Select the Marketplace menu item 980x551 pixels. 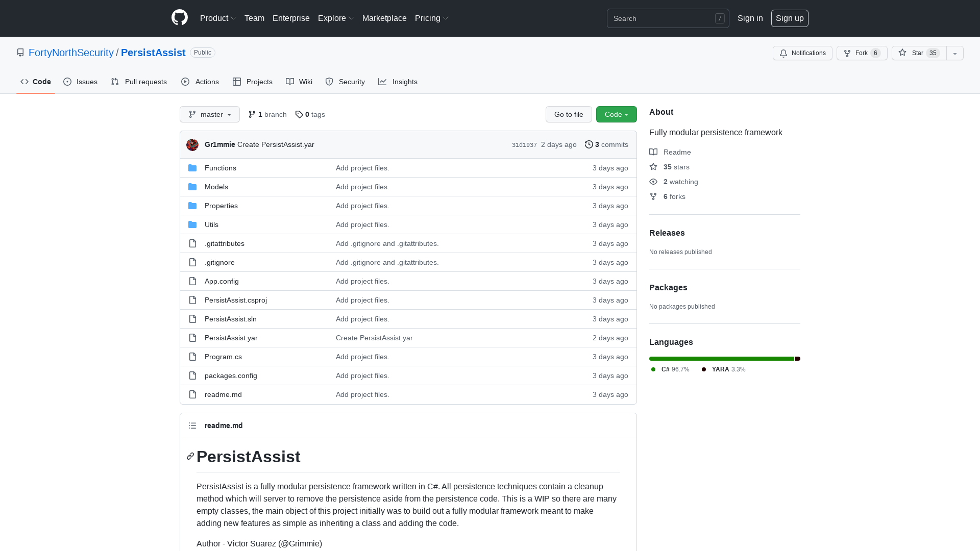click(384, 18)
